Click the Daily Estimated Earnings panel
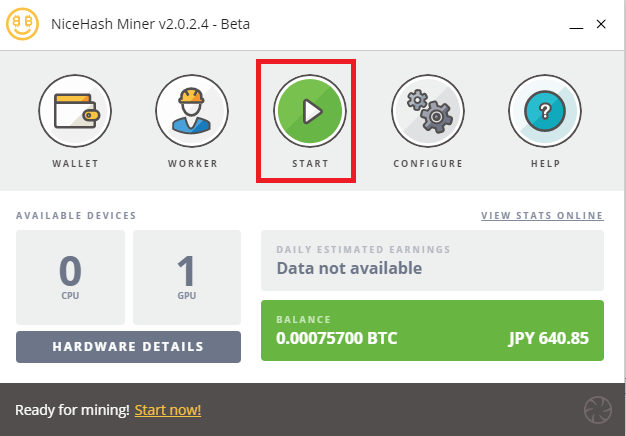Image resolution: width=626 pixels, height=436 pixels. [x=432, y=260]
